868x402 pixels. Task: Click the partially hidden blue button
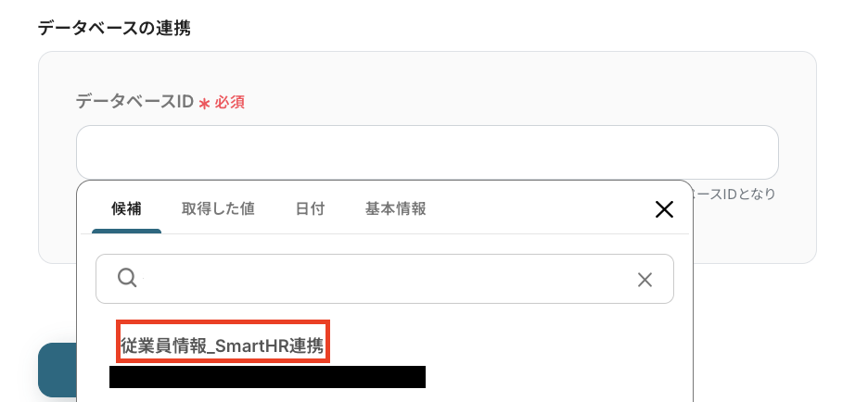[x=57, y=370]
